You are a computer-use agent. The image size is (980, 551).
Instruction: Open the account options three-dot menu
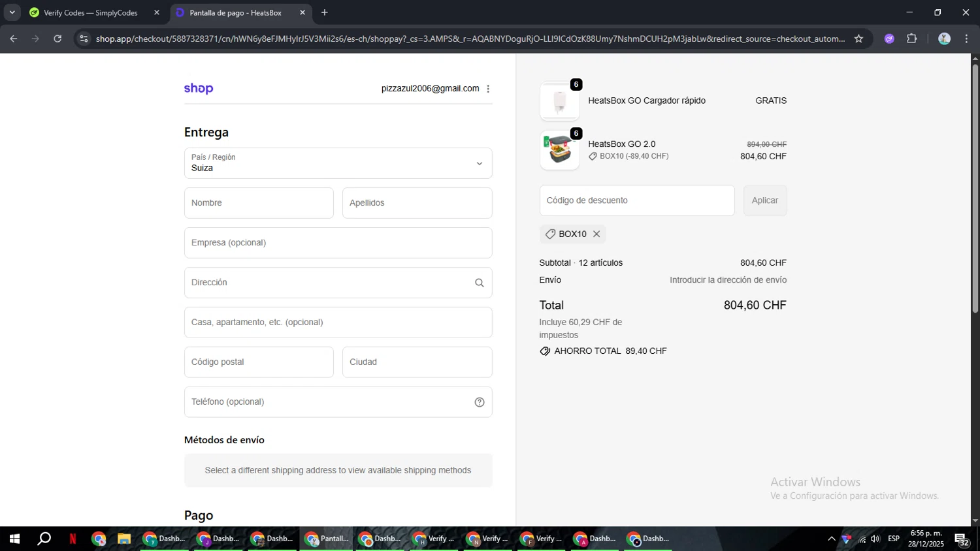(x=488, y=89)
